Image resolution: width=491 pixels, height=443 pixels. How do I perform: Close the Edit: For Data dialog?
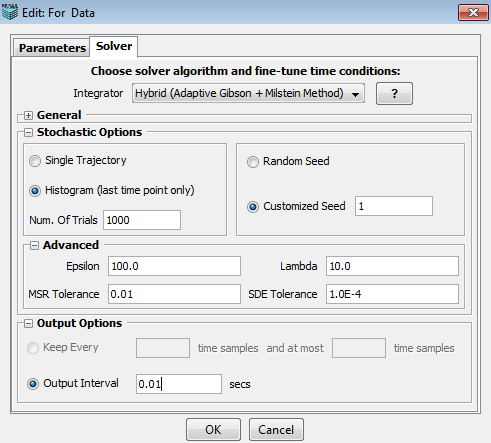tap(473, 13)
